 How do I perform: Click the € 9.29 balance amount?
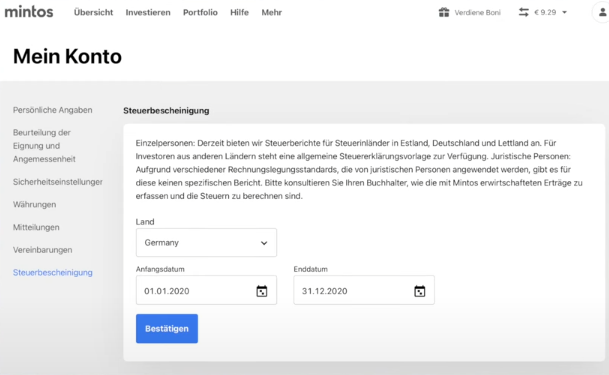(x=545, y=12)
